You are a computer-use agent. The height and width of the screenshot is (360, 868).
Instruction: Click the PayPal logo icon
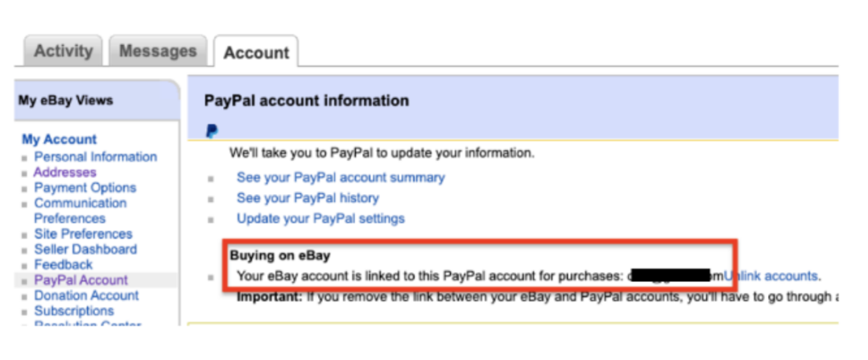212,131
